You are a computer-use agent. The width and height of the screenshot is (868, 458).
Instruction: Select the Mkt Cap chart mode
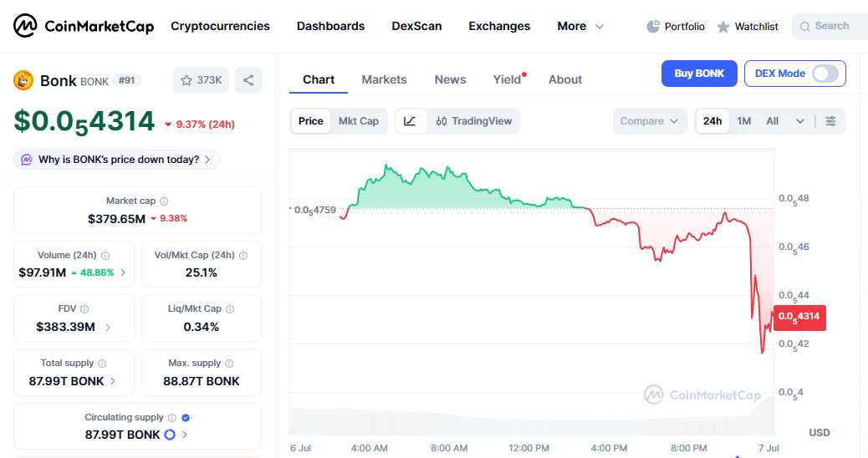[359, 121]
